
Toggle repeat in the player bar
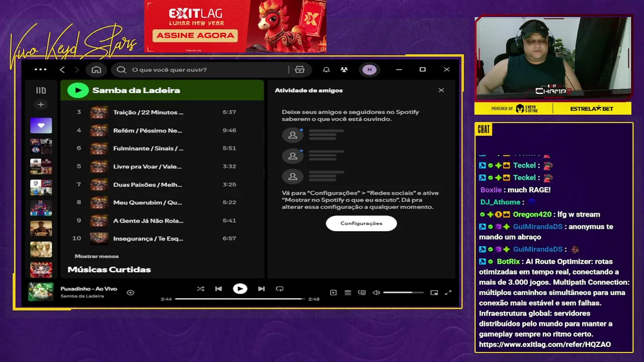[280, 289]
